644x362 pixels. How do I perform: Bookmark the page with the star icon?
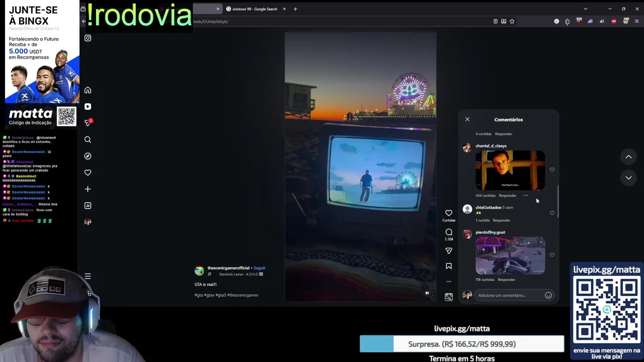tap(512, 21)
